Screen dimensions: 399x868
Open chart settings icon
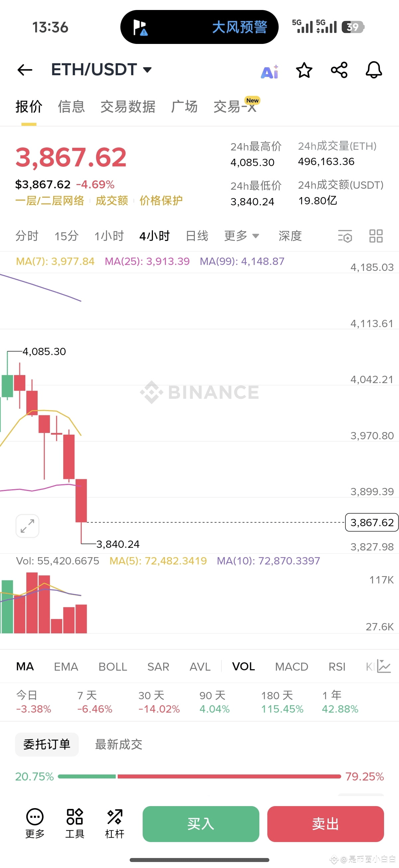pyautogui.click(x=345, y=236)
